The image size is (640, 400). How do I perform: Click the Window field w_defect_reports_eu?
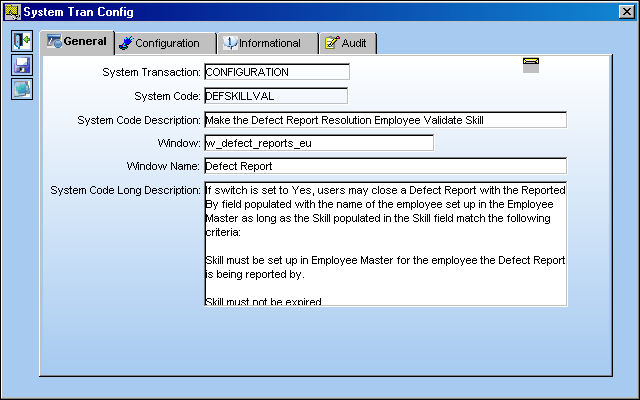pyautogui.click(x=319, y=143)
